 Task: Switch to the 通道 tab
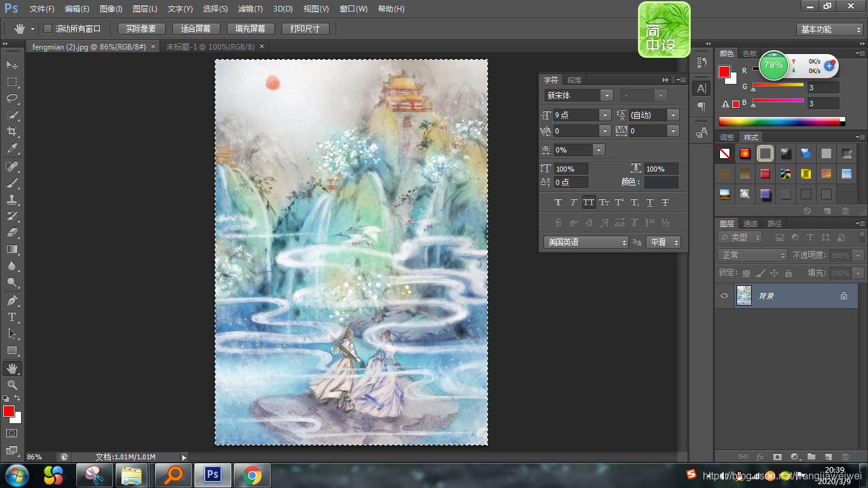tap(750, 224)
